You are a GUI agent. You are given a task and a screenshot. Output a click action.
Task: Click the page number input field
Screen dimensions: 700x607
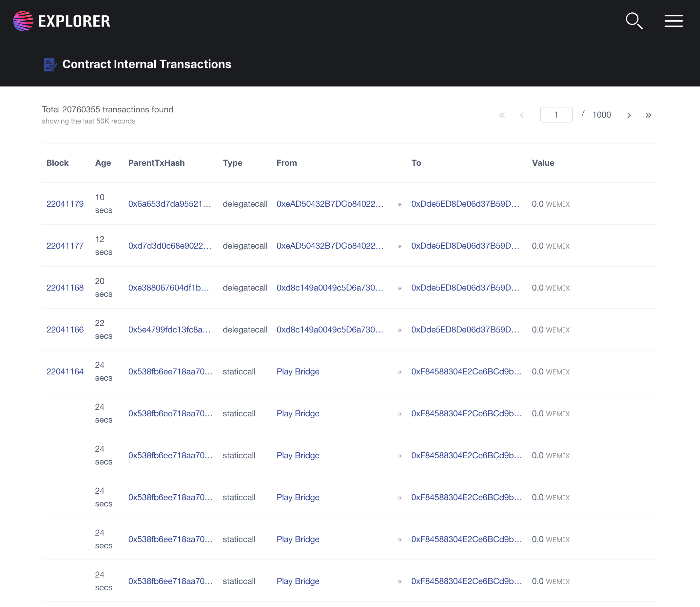click(x=556, y=115)
